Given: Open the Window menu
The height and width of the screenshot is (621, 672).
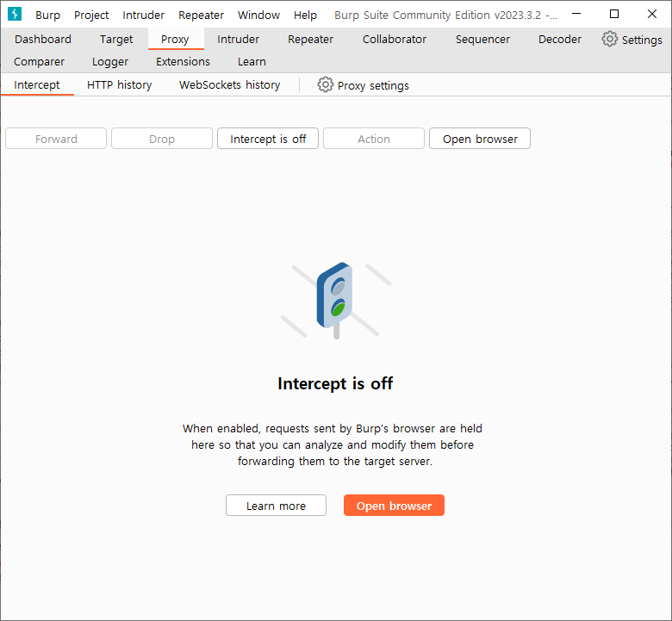Looking at the screenshot, I should pos(258,15).
